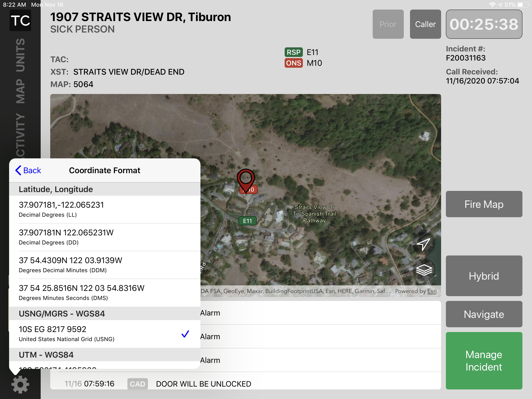Open the UNITS sidebar tab
This screenshot has height=399, width=532.
pyautogui.click(x=20, y=55)
